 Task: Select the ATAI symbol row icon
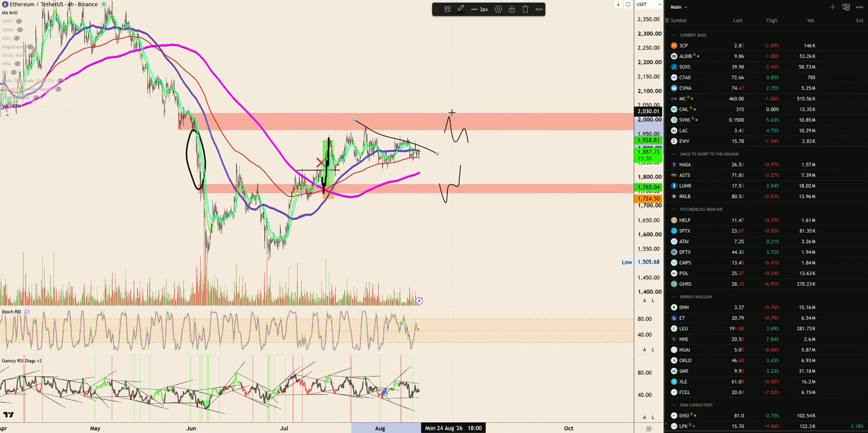(x=674, y=241)
